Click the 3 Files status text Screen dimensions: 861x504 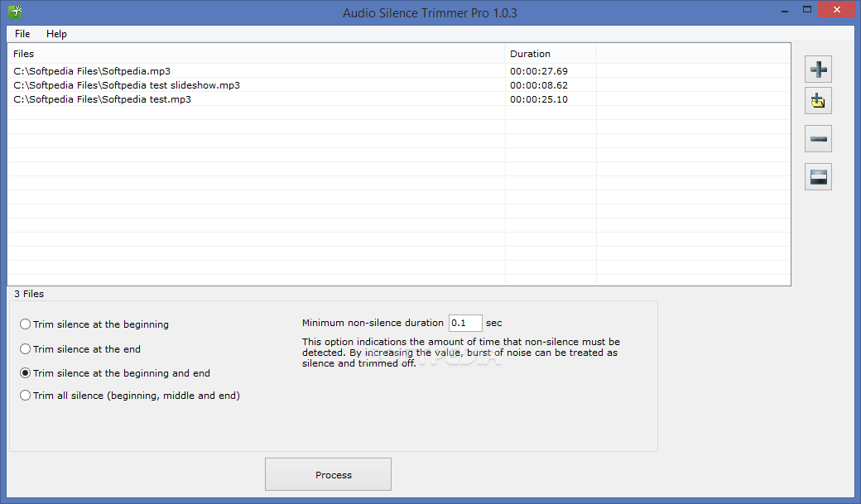pos(28,294)
